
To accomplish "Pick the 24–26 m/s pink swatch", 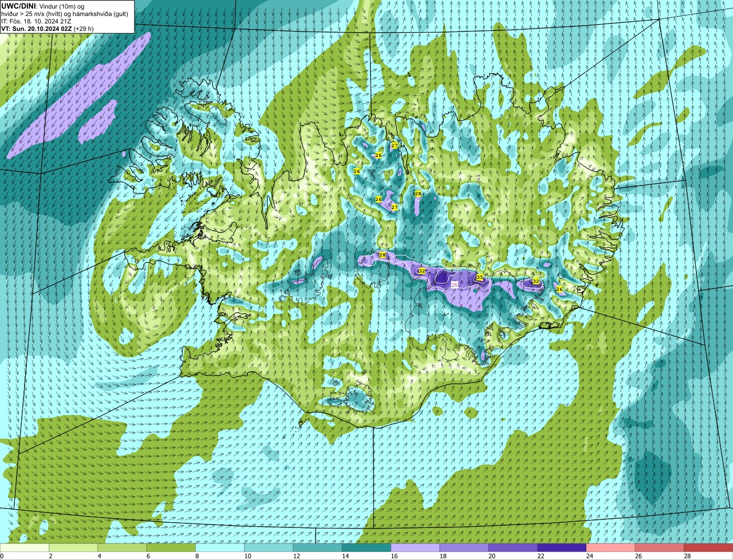I will pyautogui.click(x=611, y=547).
